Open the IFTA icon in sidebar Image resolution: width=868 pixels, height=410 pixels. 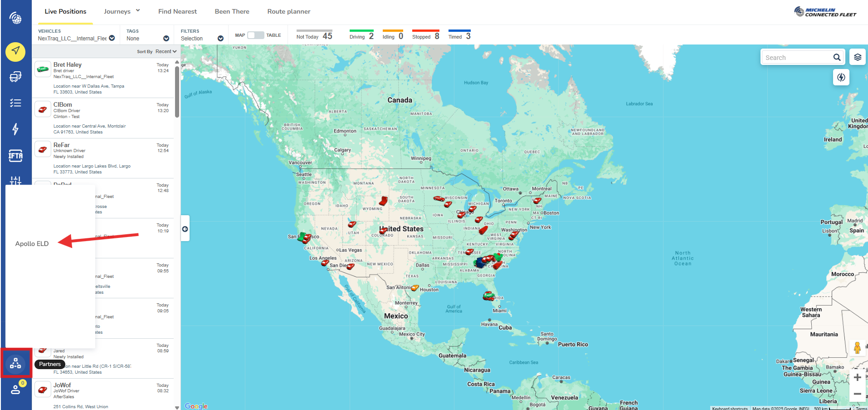(15, 156)
